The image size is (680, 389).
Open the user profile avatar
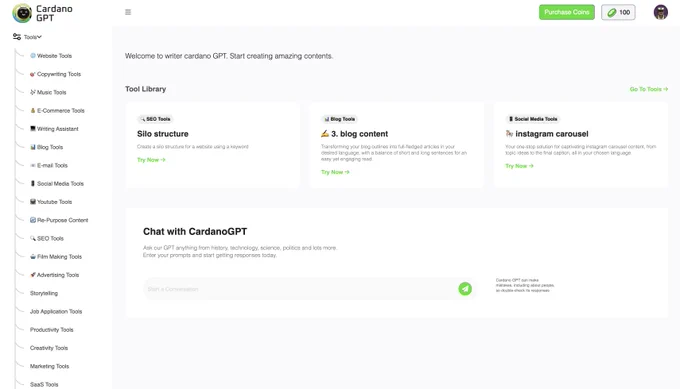coord(660,12)
